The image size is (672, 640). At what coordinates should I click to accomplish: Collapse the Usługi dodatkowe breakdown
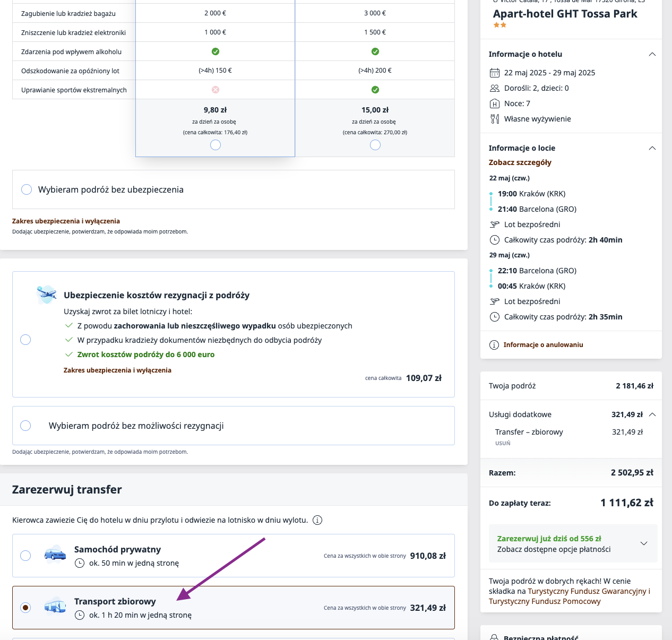coord(652,414)
